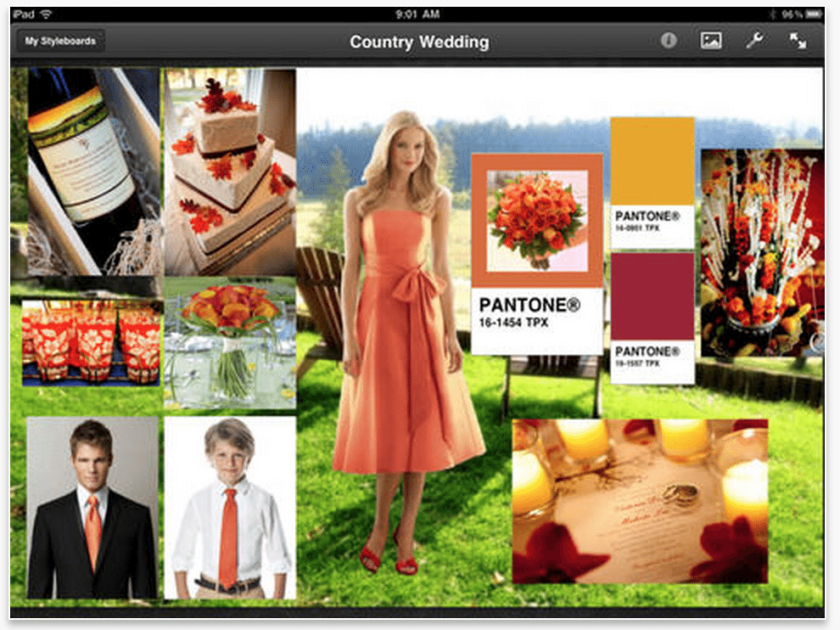Tap the battery indicator in status bar
Image resolution: width=840 pixels, height=630 pixels.
point(813,14)
